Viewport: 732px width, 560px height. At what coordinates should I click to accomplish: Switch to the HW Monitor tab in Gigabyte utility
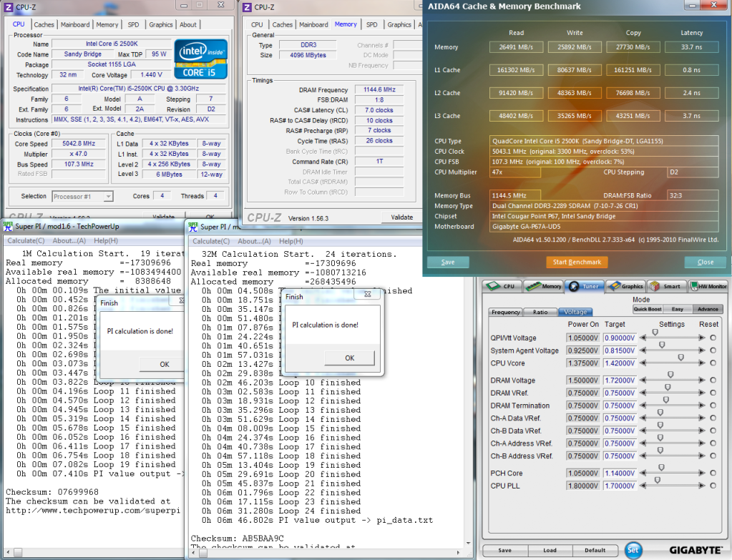[708, 286]
